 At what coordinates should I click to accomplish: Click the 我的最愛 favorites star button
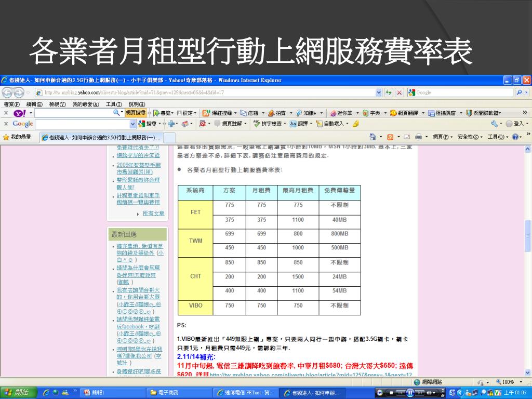17,137
